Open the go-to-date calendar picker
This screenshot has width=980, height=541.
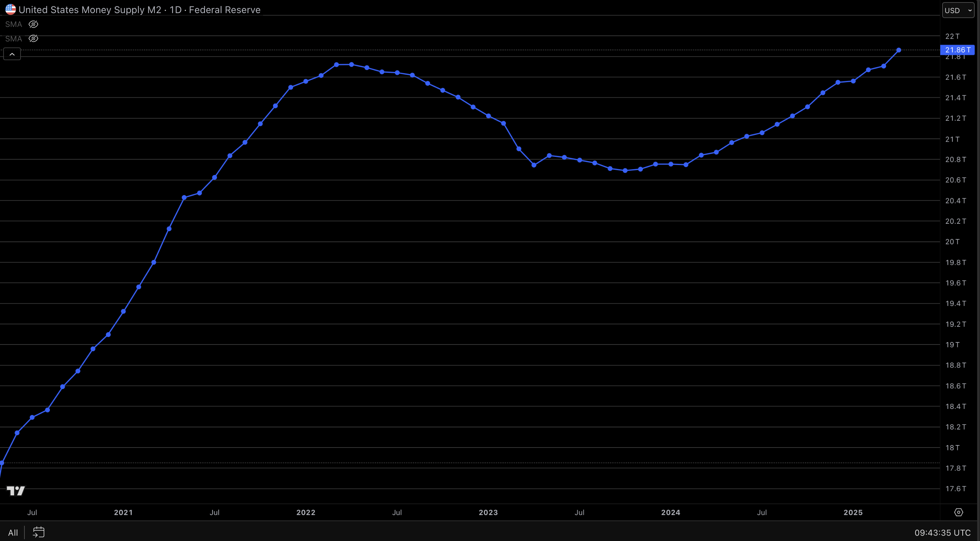click(x=39, y=532)
